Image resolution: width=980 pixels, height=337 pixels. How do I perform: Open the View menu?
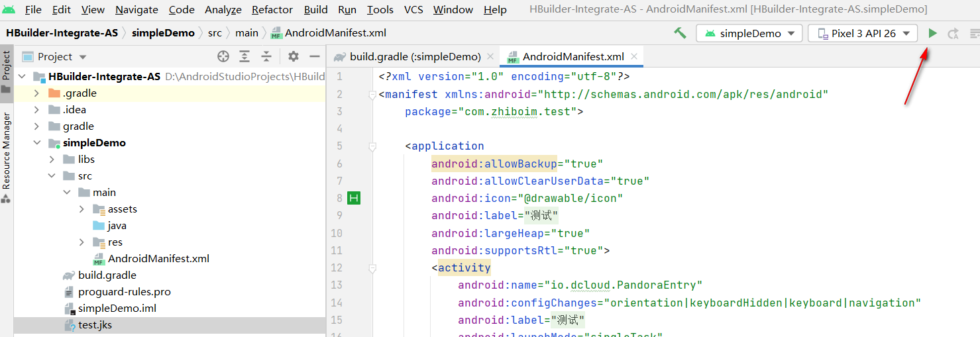(x=93, y=9)
